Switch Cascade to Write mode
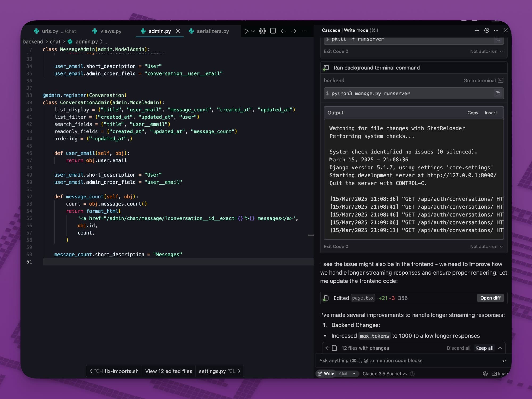This screenshot has height=399, width=532. 326,373
